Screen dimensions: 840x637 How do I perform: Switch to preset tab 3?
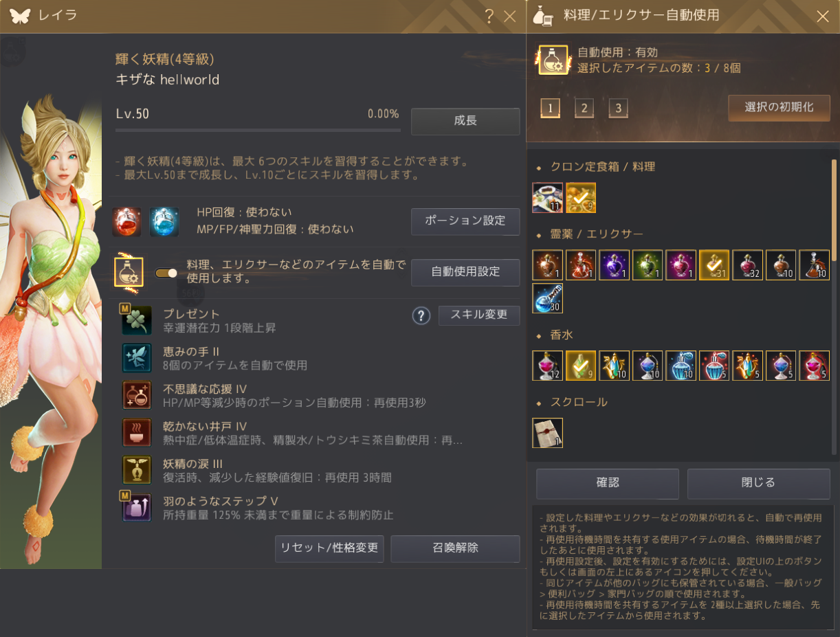(618, 108)
